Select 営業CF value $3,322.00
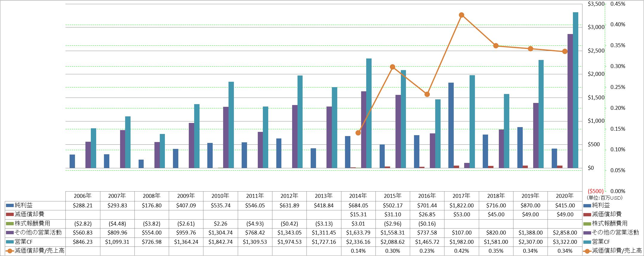The width and height of the screenshot is (644, 256). (565, 242)
